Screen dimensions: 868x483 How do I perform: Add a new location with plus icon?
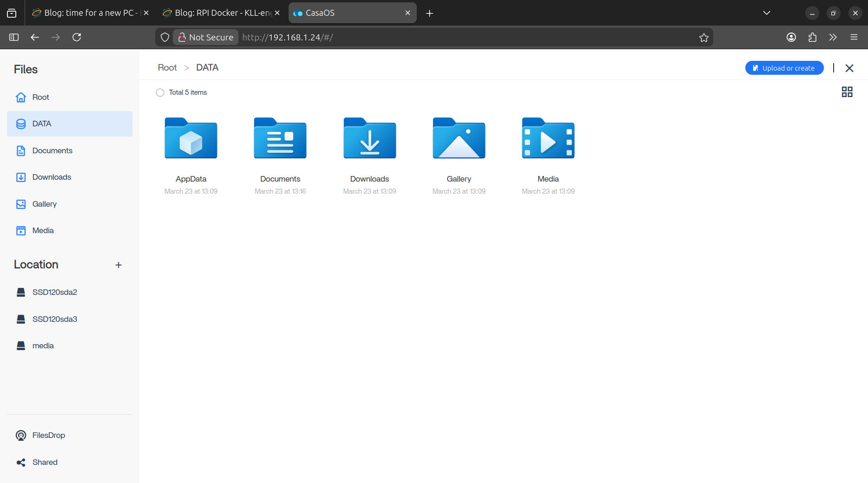[x=118, y=265]
